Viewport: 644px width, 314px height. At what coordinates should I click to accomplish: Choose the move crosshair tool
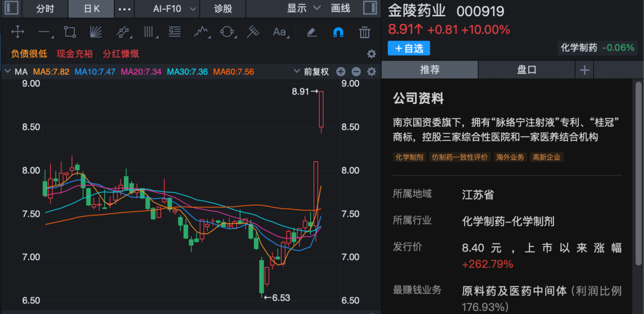pos(17,32)
